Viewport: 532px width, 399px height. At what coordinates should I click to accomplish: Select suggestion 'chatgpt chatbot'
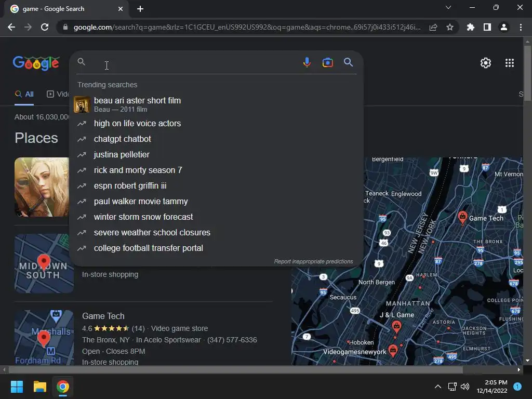(217, 139)
